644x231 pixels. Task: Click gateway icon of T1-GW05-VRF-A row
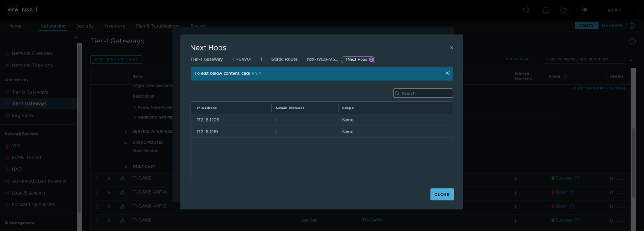(x=122, y=193)
